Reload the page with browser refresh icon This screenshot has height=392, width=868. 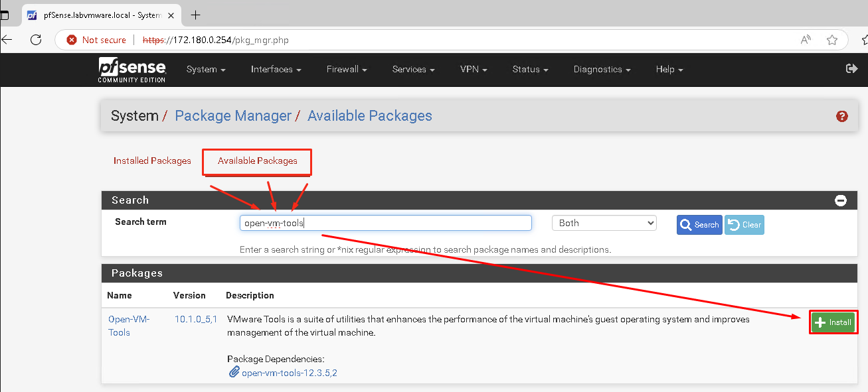pyautogui.click(x=36, y=40)
